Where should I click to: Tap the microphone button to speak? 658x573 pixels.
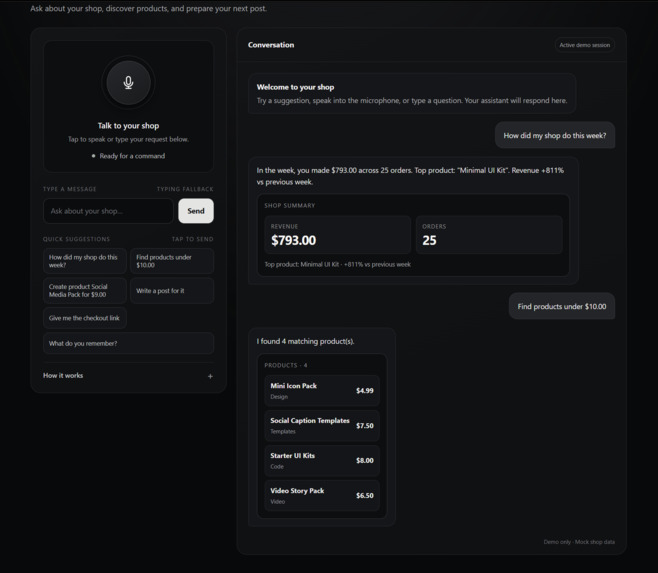click(x=128, y=83)
